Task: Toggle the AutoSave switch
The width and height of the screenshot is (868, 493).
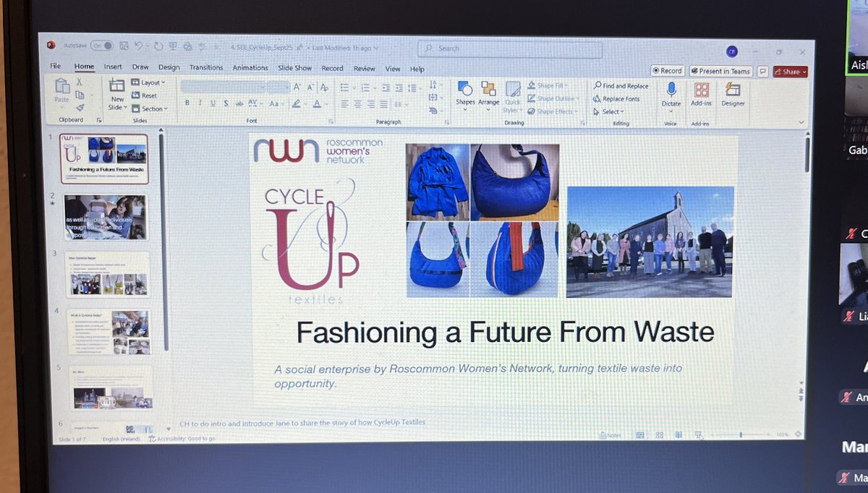Action: click(102, 46)
